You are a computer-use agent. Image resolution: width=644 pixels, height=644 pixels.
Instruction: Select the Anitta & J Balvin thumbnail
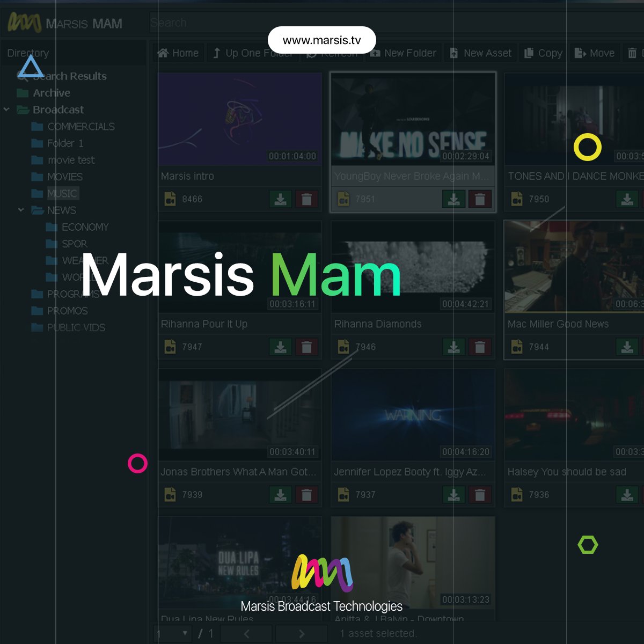(413, 562)
